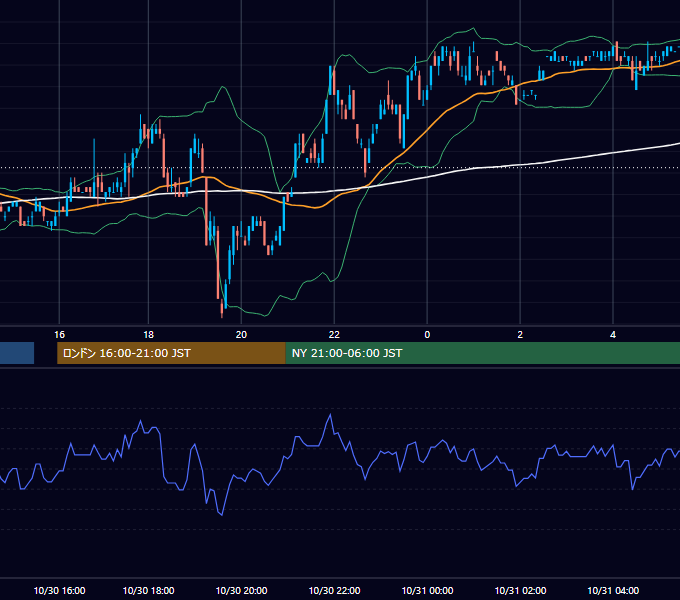Screen dimensions: 680x600
Task: Click the 10/31 04:00 date label
Action: (613, 590)
